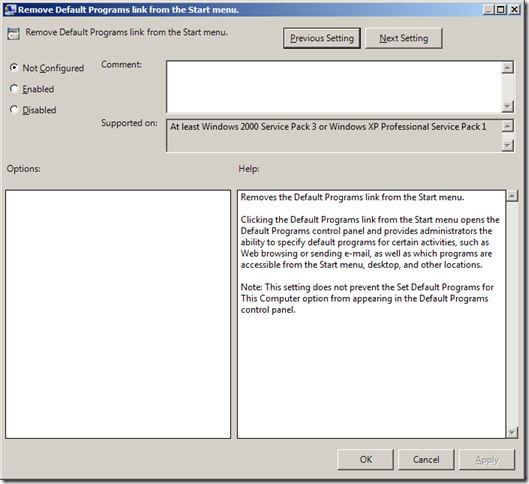Close the dialog with the X button
This screenshot has height=484, width=529.
514,9
